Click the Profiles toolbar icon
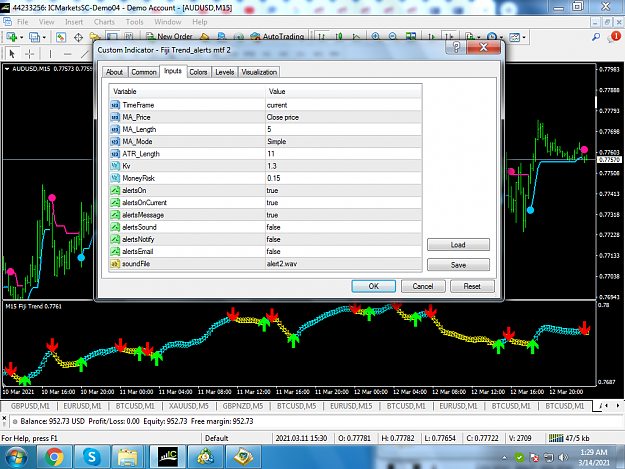Screen dimensions: 625x469 click(x=34, y=37)
